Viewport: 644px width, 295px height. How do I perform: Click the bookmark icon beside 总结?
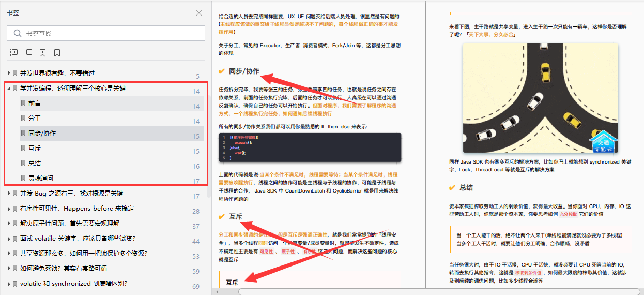(x=23, y=164)
